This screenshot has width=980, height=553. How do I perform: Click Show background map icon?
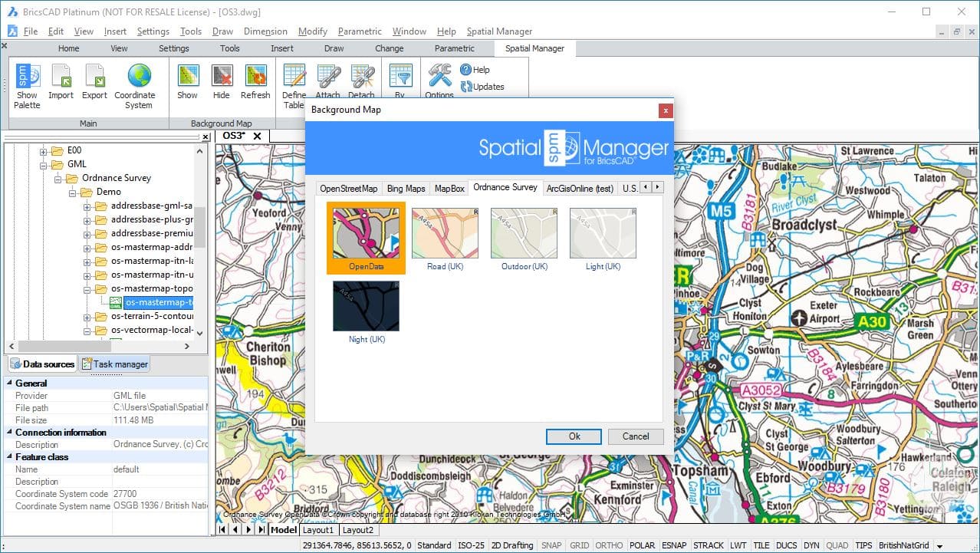coord(188,75)
